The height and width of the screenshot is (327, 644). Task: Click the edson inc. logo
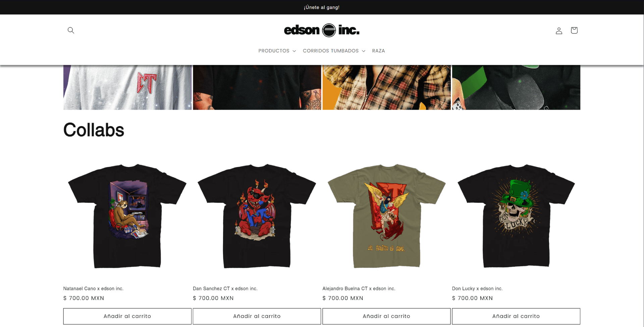click(322, 30)
